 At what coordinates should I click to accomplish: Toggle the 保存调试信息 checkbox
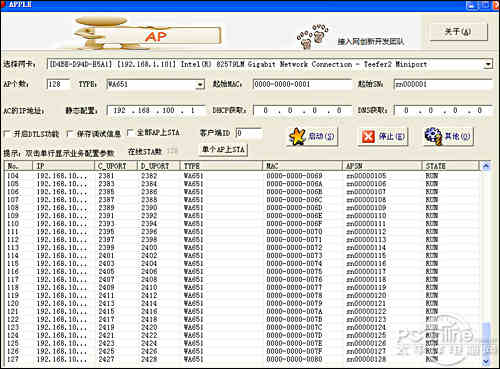point(69,134)
